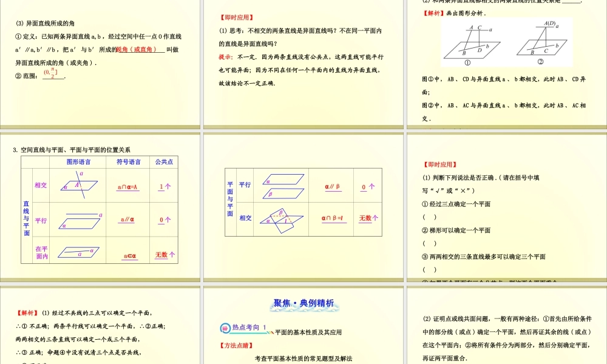The width and height of the screenshot is (607, 364).
Task: Click the table header 公共点
Action: (164, 162)
